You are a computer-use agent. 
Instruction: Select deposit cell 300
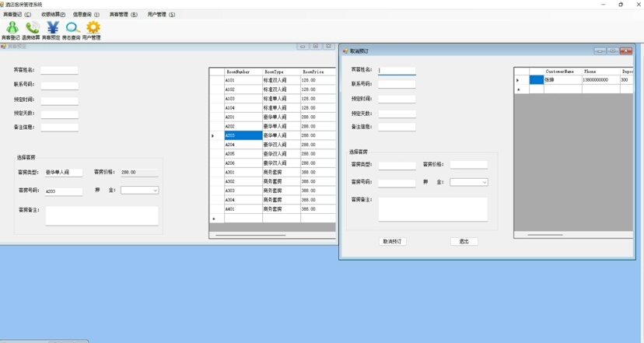pyautogui.click(x=626, y=79)
